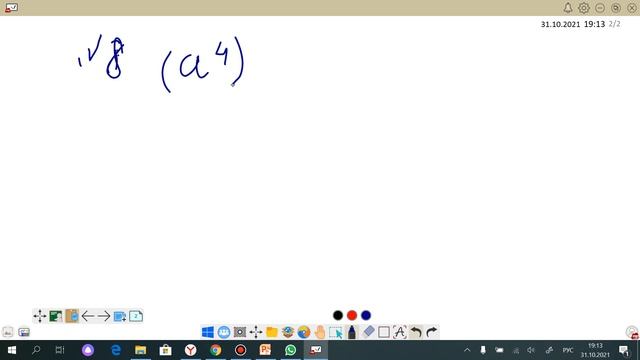Open File Explorer from taskbar

click(x=140, y=350)
